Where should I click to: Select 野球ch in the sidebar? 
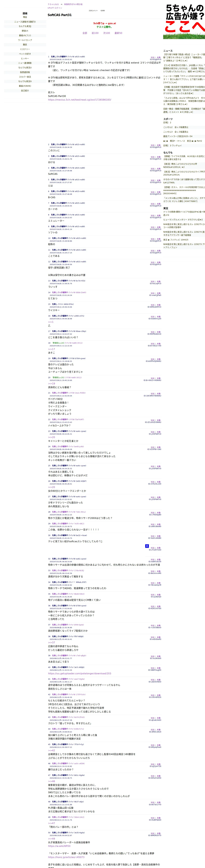click(25, 31)
